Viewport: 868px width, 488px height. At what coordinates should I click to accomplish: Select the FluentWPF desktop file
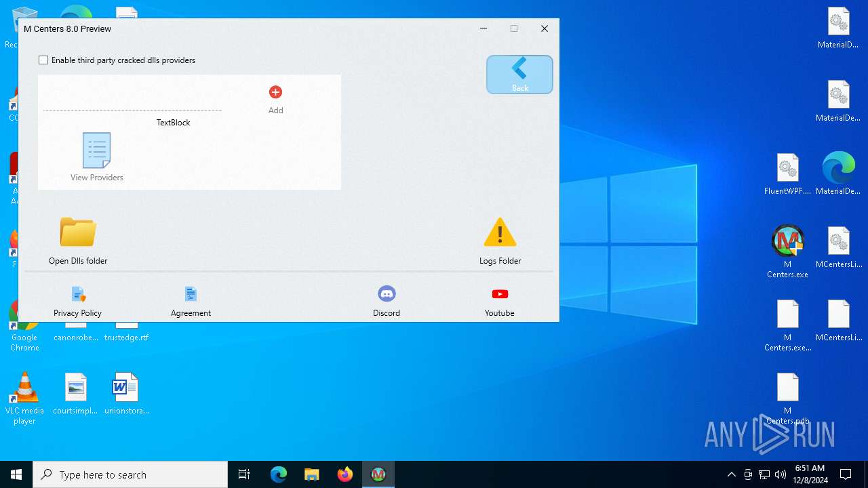787,174
